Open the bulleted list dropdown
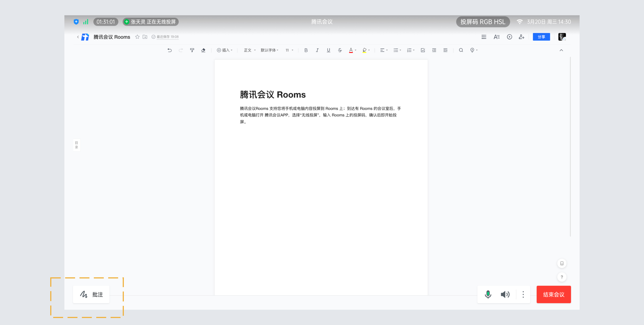This screenshot has height=325, width=644. tap(397, 50)
